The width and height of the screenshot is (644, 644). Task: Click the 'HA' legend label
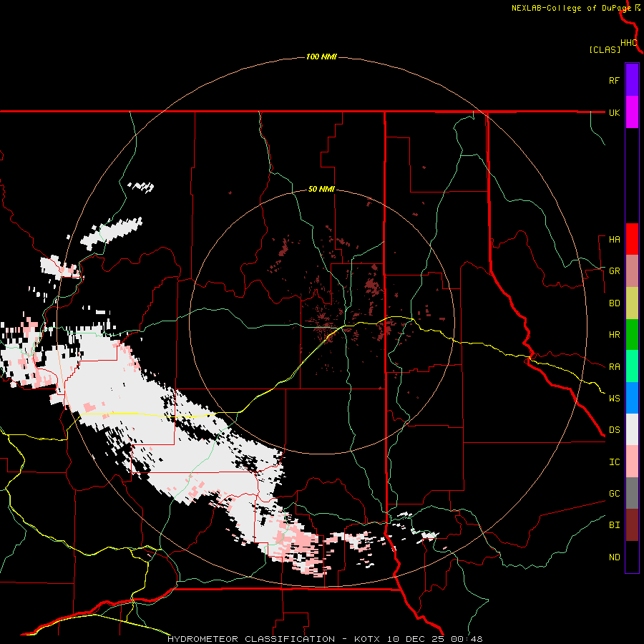[x=614, y=240]
